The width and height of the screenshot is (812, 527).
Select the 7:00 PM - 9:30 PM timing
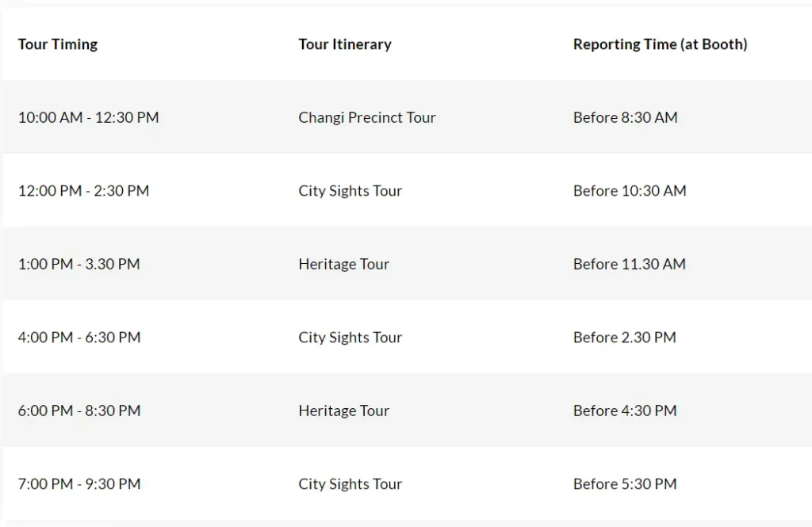coord(79,484)
